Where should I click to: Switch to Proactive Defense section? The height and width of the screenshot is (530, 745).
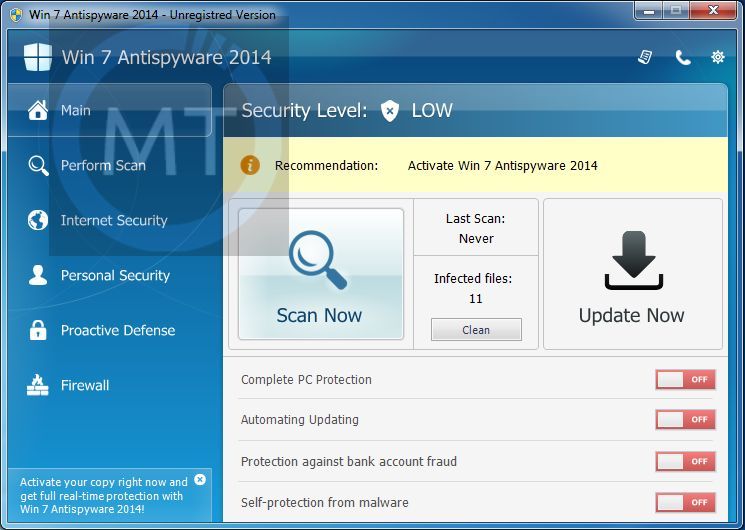pyautogui.click(x=110, y=330)
